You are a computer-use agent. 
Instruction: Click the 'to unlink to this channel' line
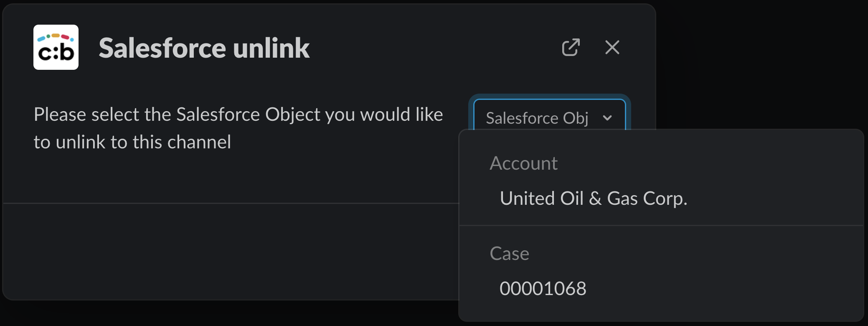(x=132, y=142)
